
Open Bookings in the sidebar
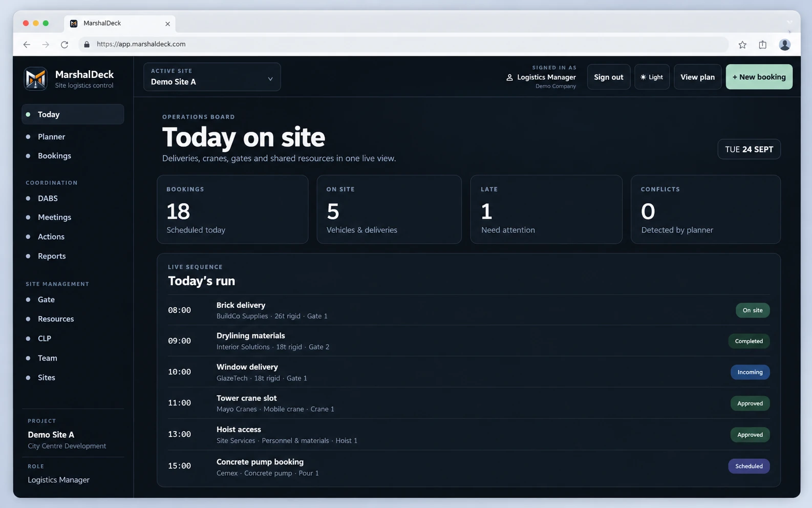pyautogui.click(x=54, y=156)
